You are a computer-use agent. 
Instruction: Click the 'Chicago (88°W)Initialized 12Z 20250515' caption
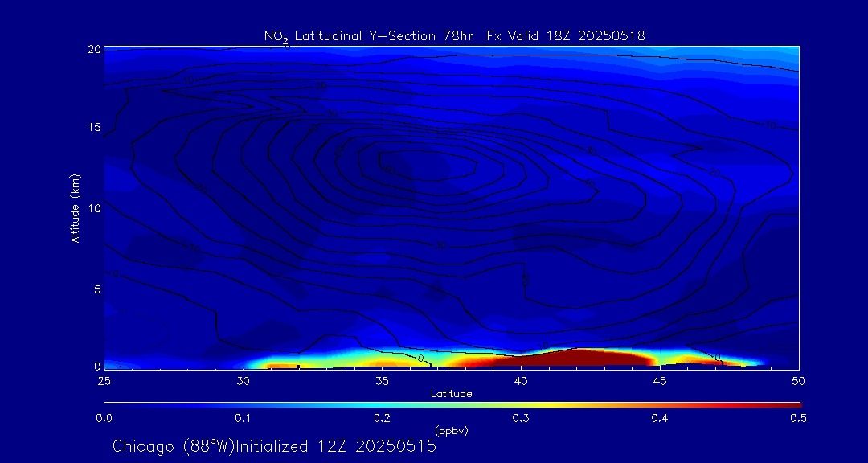tap(274, 446)
